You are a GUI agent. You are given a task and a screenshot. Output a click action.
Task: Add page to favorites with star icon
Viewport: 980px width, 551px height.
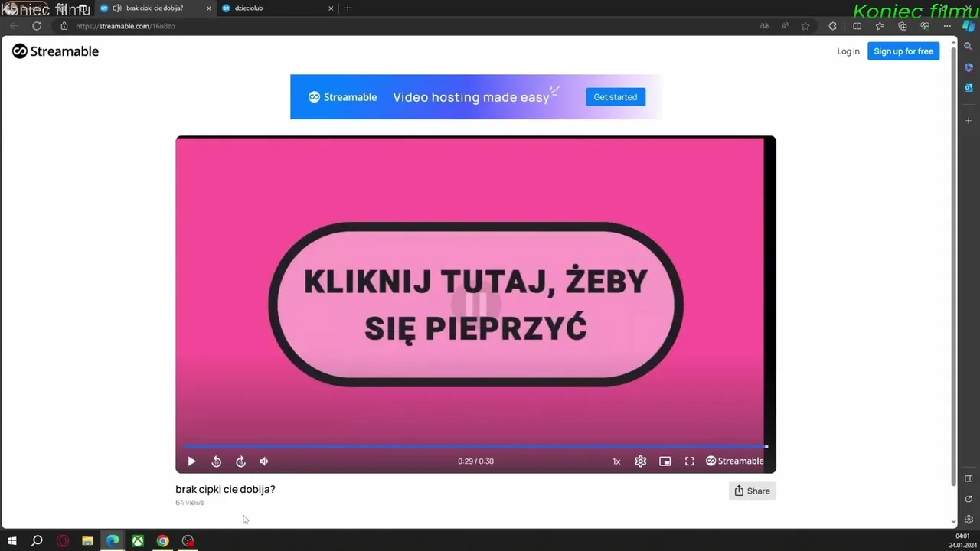tap(805, 26)
